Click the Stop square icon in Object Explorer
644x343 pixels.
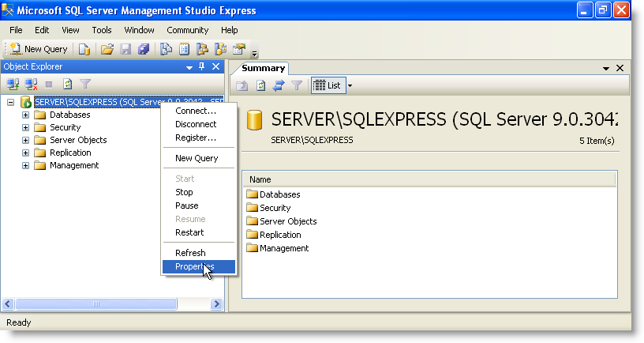[x=48, y=85]
